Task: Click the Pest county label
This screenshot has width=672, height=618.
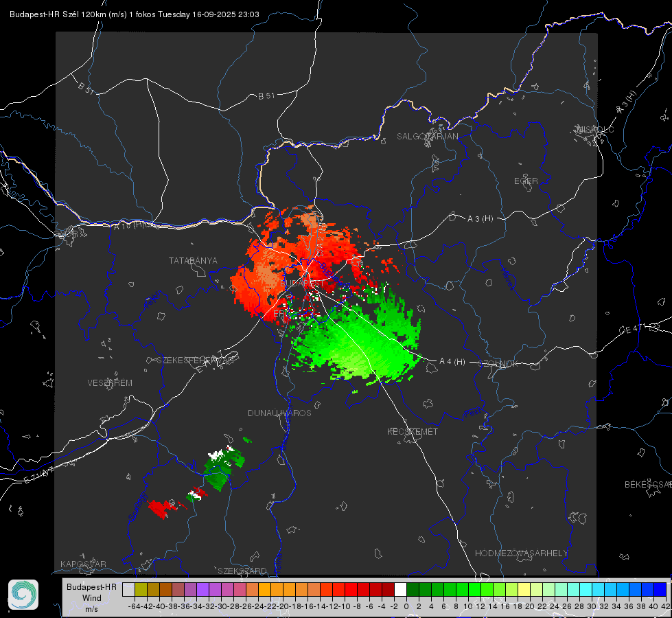Action: pyautogui.click(x=472, y=413)
